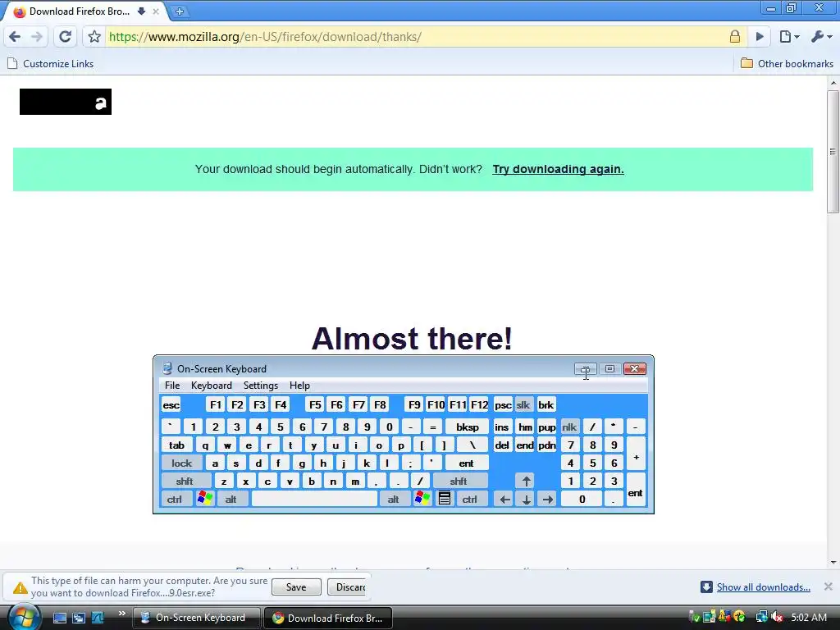Click the bksp key
The width and height of the screenshot is (840, 630).
click(467, 427)
